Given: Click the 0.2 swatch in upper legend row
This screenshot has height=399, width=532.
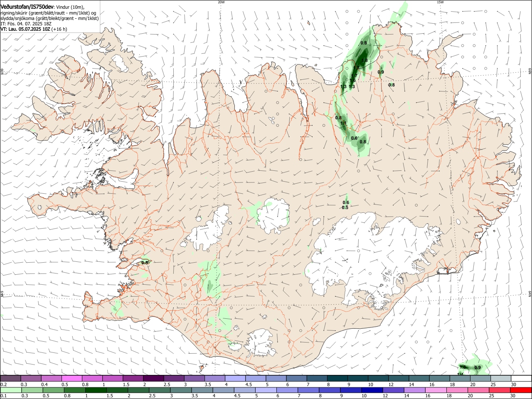Looking at the screenshot, I should pos(10,378).
